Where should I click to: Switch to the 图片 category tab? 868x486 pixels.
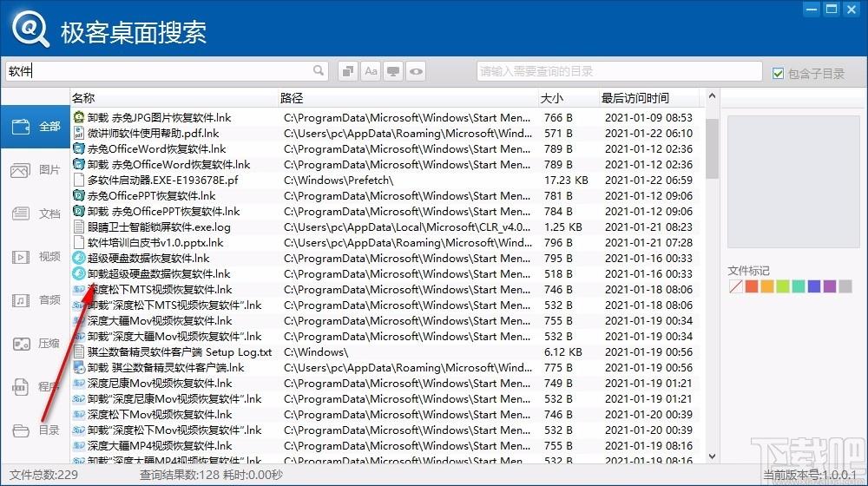[36, 170]
